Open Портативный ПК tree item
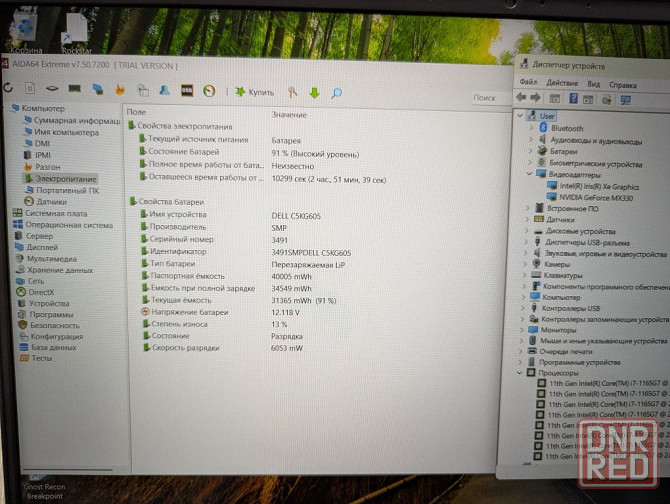Viewport: 670px width, 504px height. pos(62,190)
